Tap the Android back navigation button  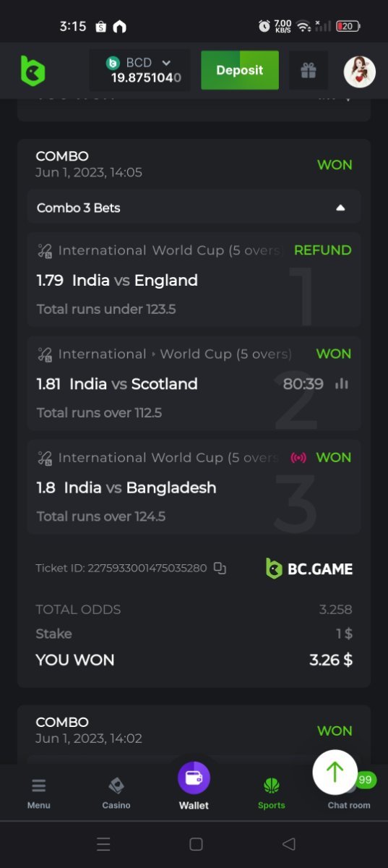click(x=289, y=844)
